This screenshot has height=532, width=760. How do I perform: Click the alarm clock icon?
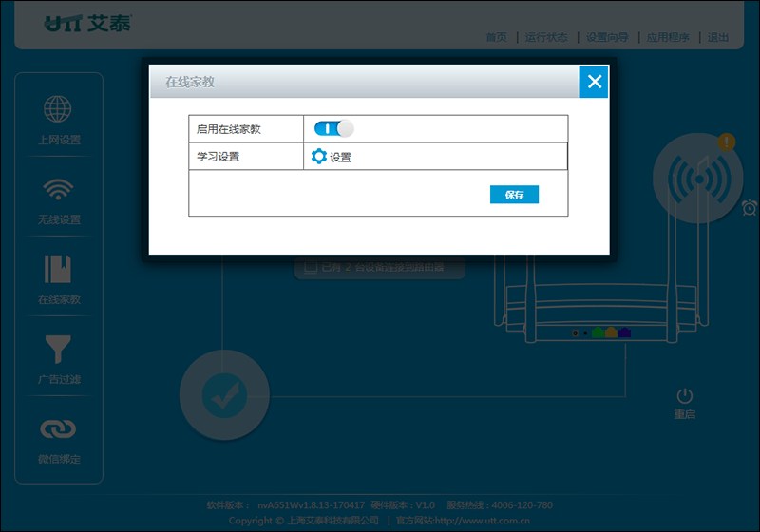point(750,208)
